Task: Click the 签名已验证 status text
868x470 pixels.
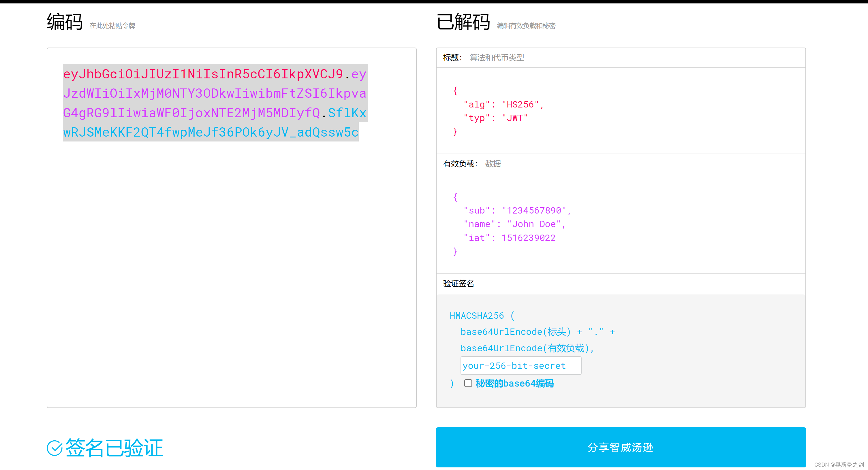Action: pos(114,448)
